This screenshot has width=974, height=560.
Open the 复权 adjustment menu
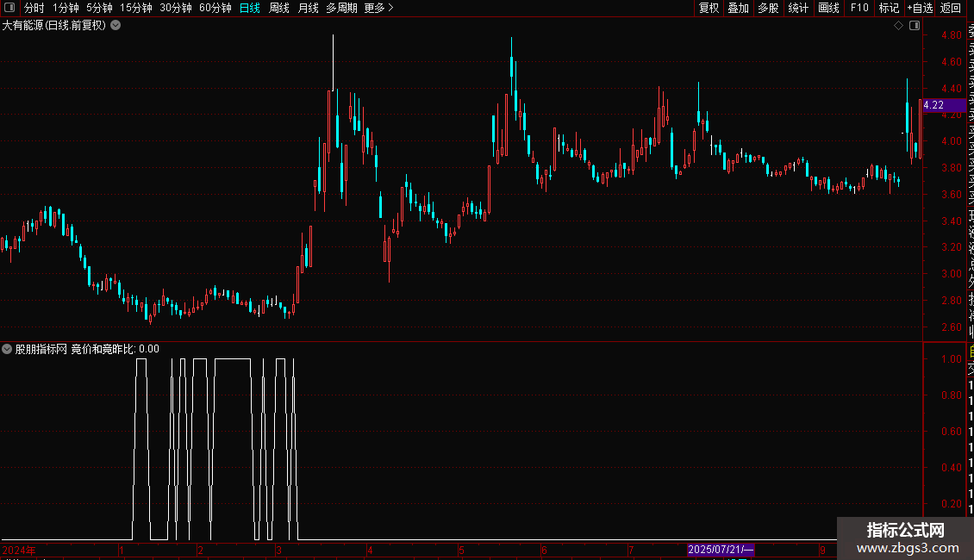pos(709,8)
